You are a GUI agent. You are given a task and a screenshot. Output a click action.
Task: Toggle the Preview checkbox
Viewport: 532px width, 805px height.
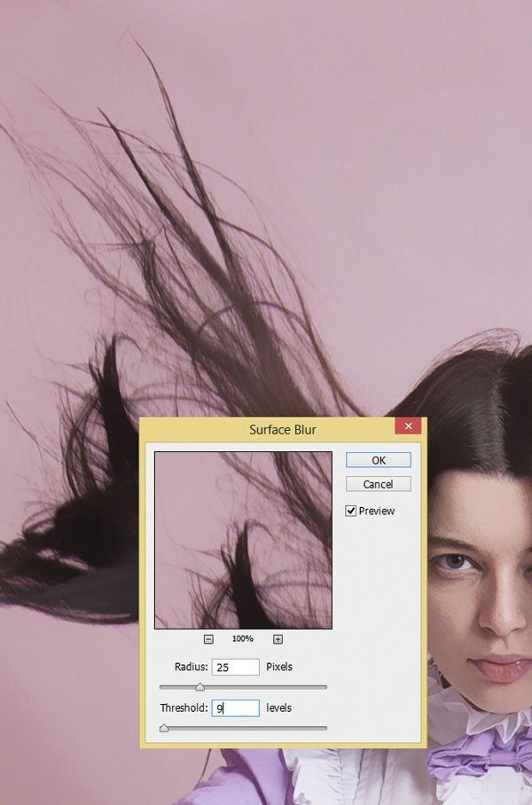click(x=351, y=511)
